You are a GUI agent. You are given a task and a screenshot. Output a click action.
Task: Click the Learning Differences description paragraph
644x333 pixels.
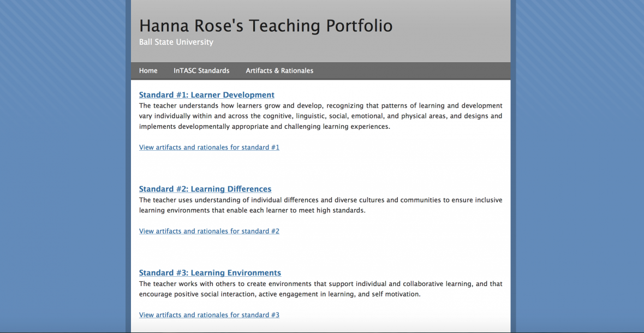[320, 205]
